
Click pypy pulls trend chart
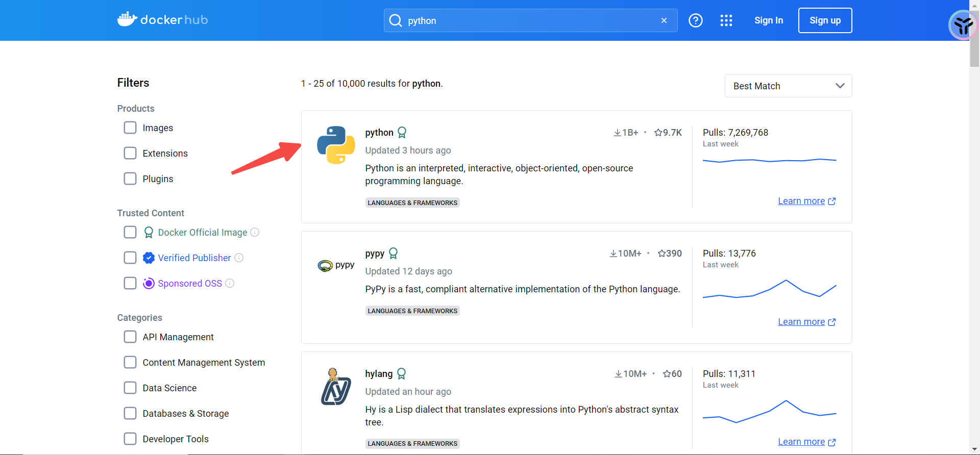click(769, 289)
